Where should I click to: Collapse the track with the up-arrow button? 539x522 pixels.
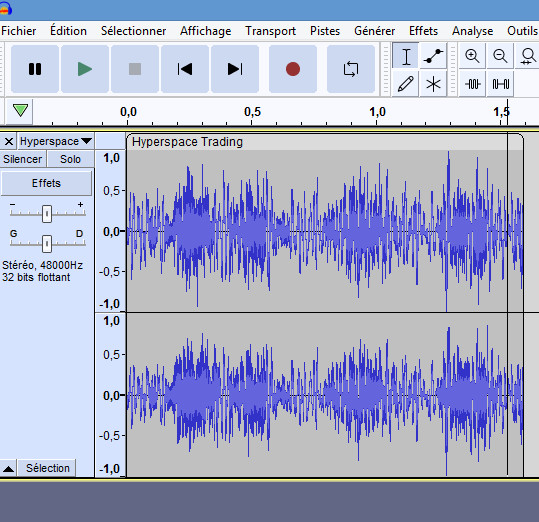[9, 468]
